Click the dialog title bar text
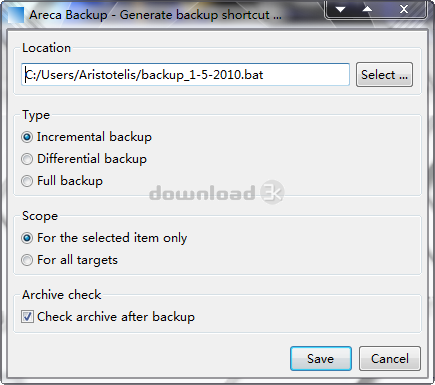This screenshot has width=435, height=385. coord(155,15)
